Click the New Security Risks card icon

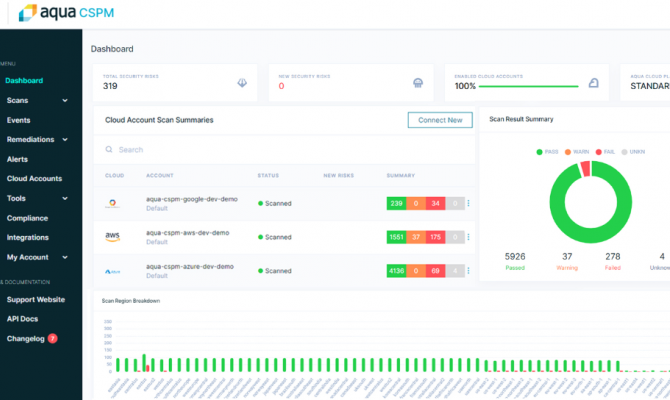[418, 82]
